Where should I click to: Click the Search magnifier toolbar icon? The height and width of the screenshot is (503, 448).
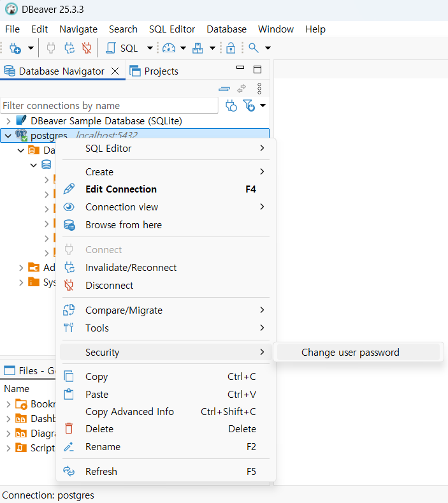(254, 48)
